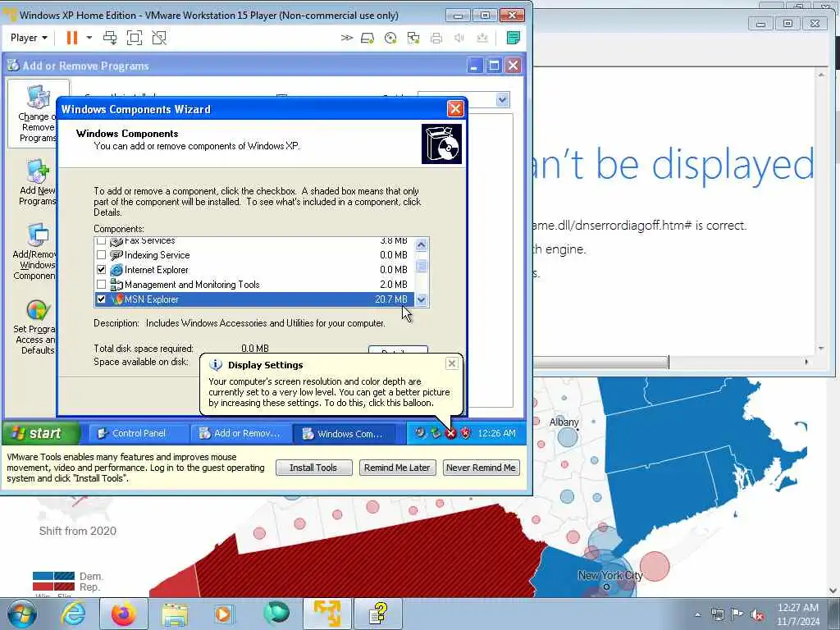This screenshot has height=630, width=840.
Task: Click the sound card icon in VMware toolbar
Action: click(459, 38)
